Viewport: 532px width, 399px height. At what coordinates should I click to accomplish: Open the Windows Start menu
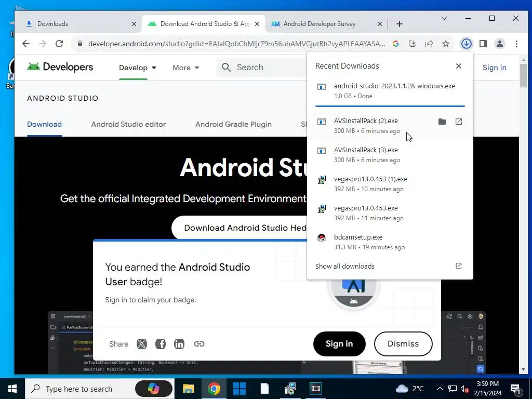pos(12,389)
